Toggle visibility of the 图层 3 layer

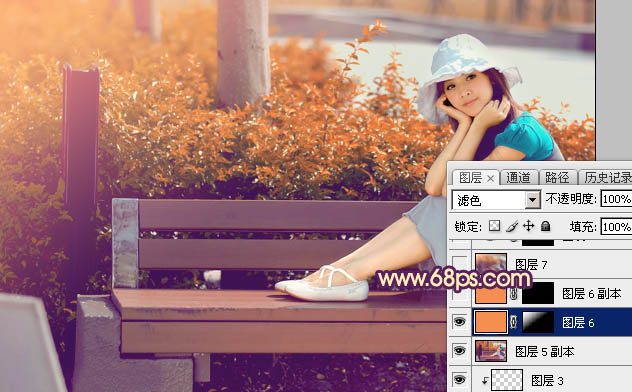click(459, 380)
